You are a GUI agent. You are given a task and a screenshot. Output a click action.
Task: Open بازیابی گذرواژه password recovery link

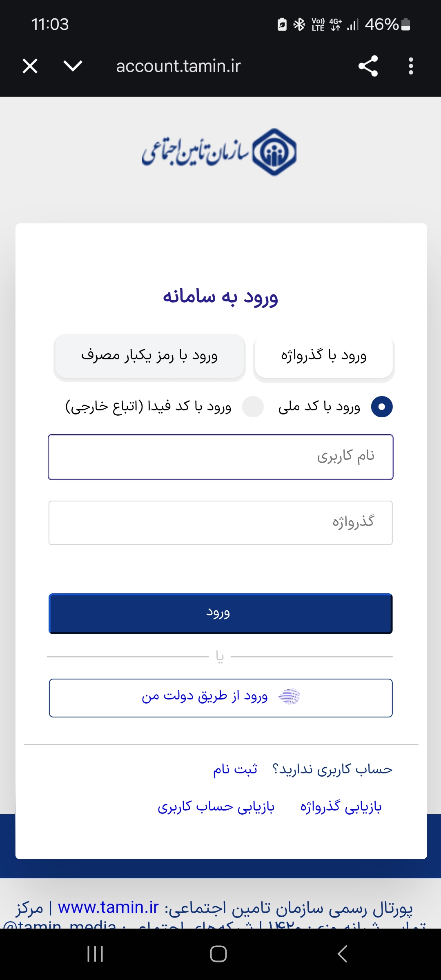point(341,807)
